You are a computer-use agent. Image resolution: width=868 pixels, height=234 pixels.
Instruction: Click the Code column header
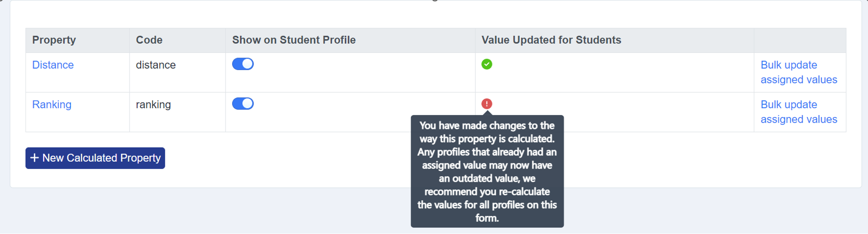coord(149,40)
